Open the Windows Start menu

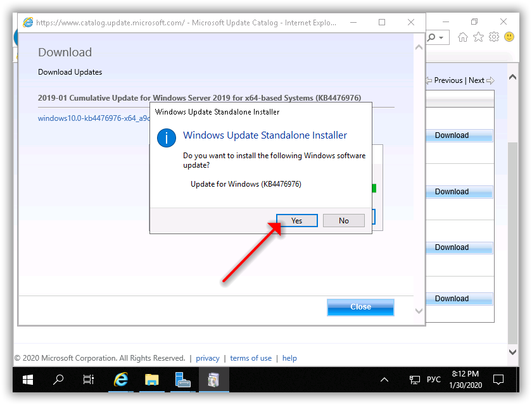[x=28, y=380]
